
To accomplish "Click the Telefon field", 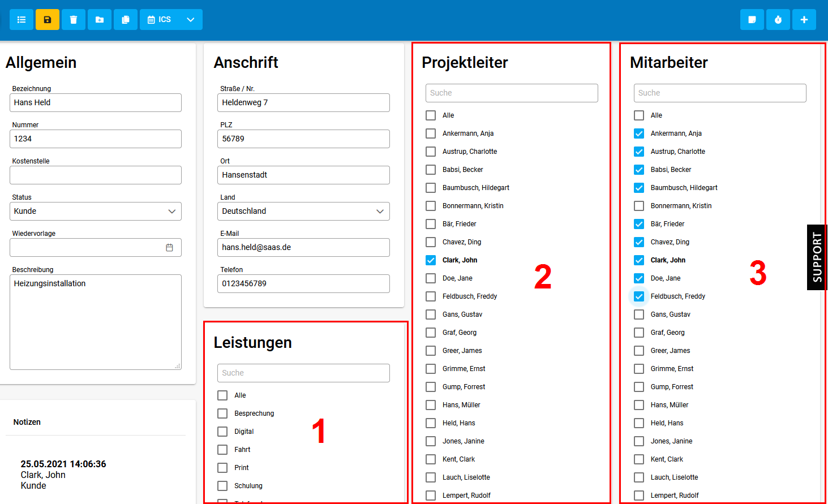I will [x=303, y=283].
